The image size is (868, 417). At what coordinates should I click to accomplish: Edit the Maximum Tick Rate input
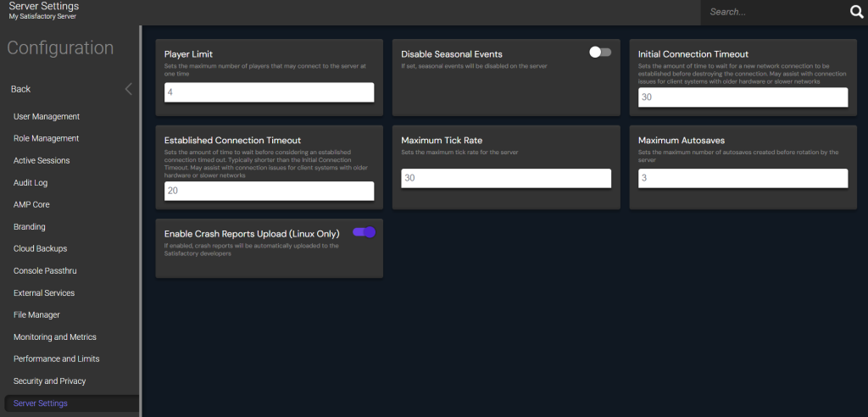(x=506, y=178)
